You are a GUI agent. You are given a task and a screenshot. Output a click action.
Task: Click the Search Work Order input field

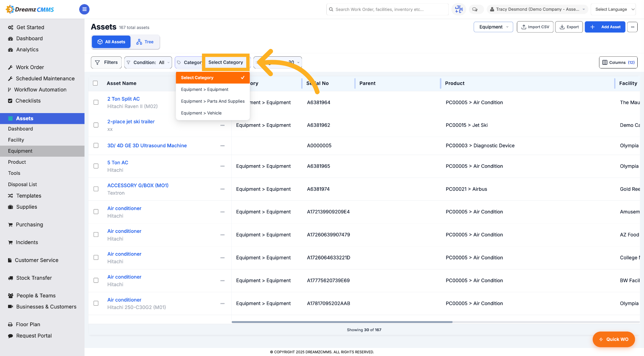coord(387,9)
